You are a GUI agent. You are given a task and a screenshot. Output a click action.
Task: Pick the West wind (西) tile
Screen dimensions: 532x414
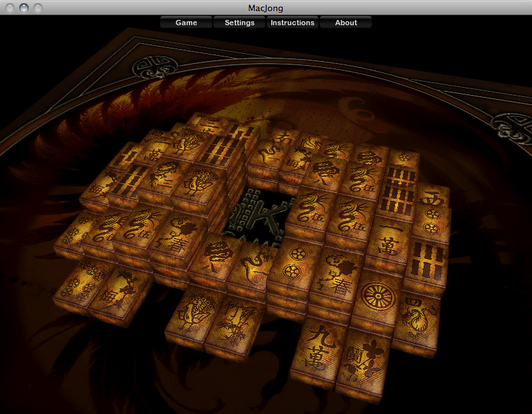click(x=434, y=197)
